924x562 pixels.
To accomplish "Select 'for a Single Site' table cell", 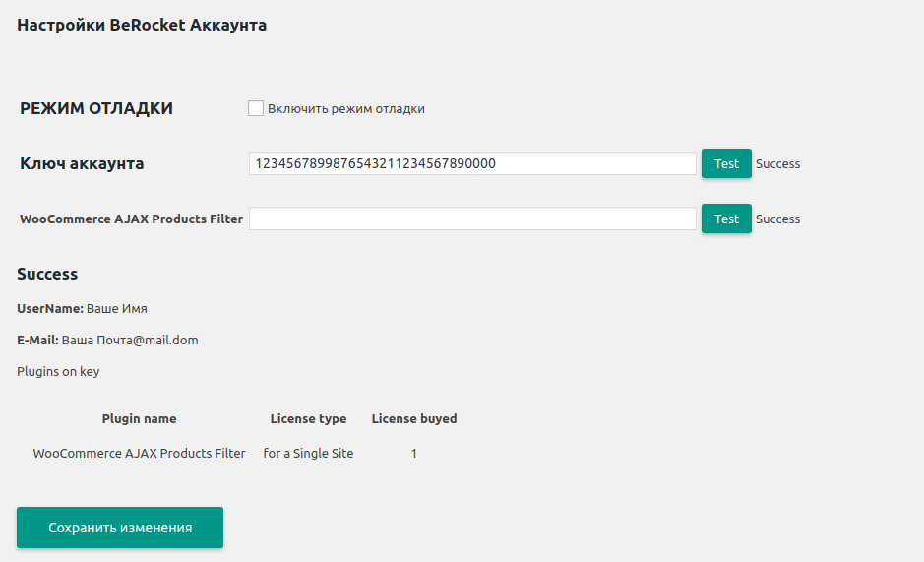I will pyautogui.click(x=308, y=454).
